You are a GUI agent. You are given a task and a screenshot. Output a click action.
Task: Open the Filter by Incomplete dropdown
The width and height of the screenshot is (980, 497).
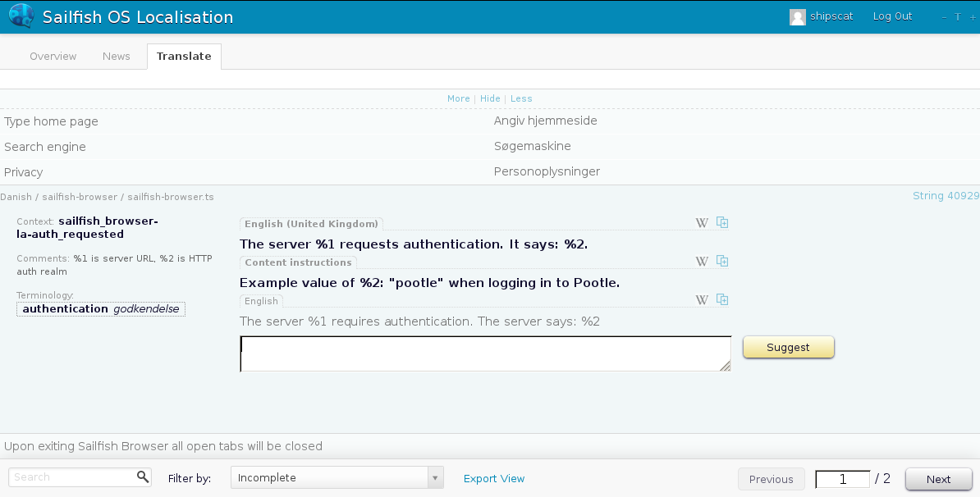pos(337,478)
